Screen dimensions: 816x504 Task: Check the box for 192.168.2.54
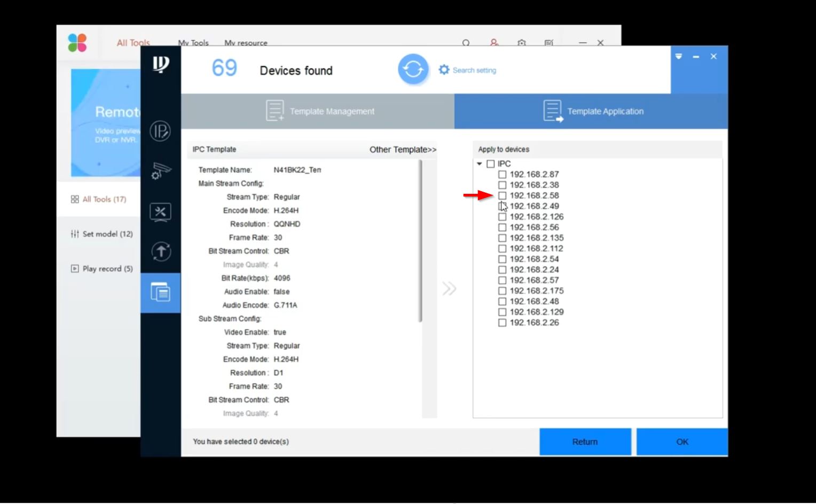coord(502,259)
